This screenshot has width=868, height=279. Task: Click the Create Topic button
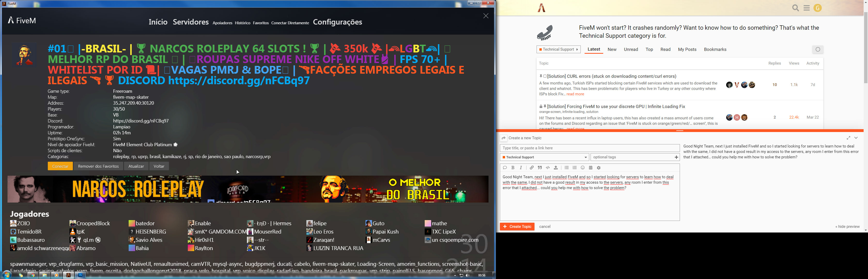[x=517, y=227]
